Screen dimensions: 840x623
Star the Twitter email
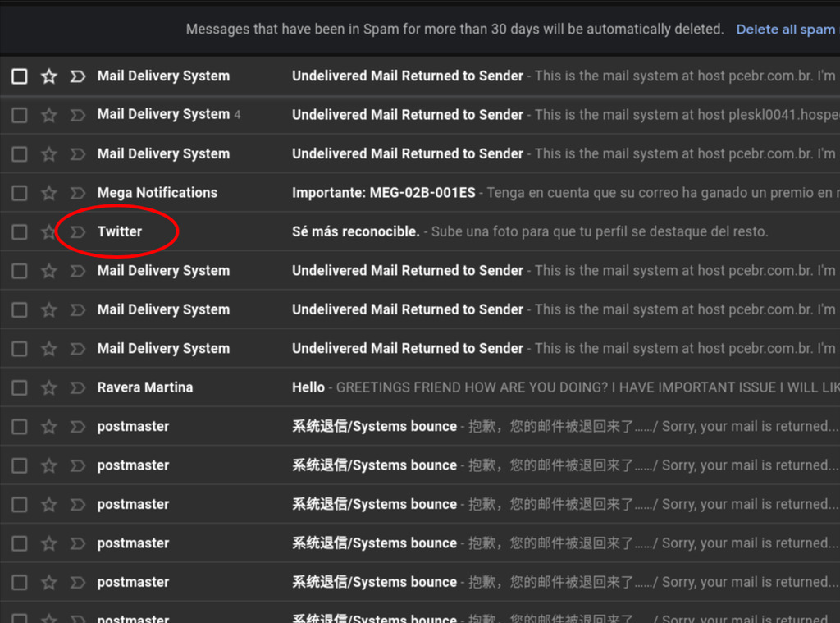tap(49, 232)
